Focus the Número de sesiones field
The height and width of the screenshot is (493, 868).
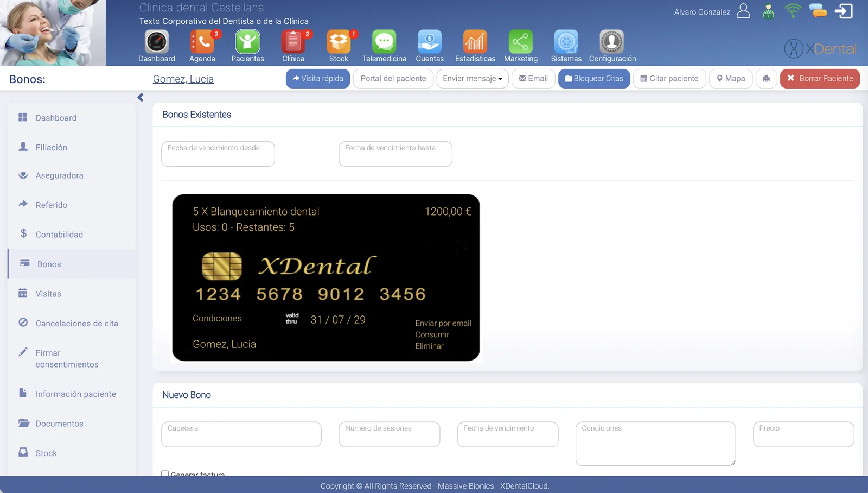(390, 434)
